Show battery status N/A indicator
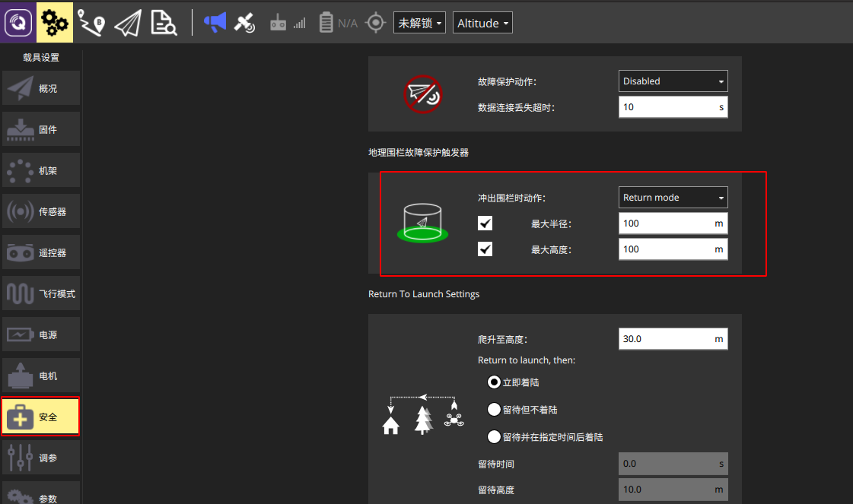 tap(338, 23)
